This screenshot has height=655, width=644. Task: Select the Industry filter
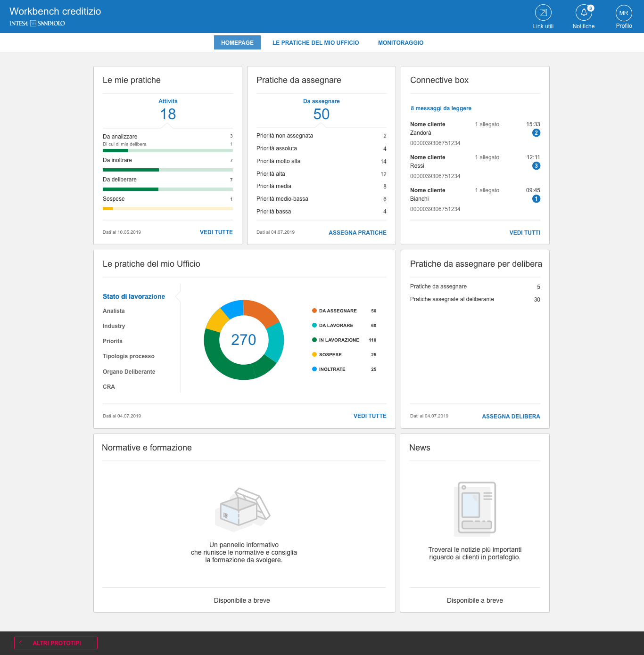click(x=114, y=326)
